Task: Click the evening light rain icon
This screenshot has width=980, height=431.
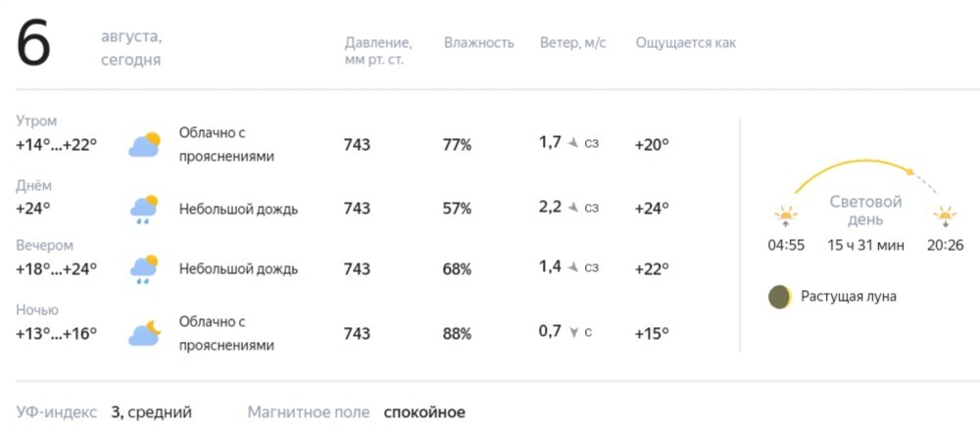Action: pyautogui.click(x=144, y=269)
